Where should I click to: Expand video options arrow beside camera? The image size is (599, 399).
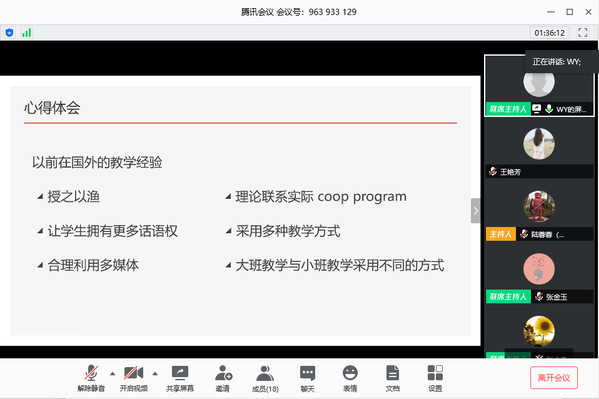[155, 373]
